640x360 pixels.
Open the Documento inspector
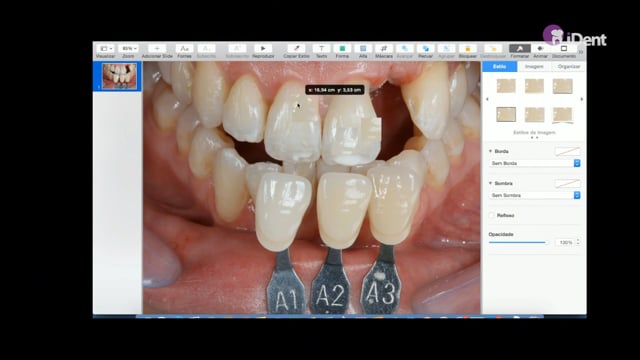pyautogui.click(x=564, y=49)
